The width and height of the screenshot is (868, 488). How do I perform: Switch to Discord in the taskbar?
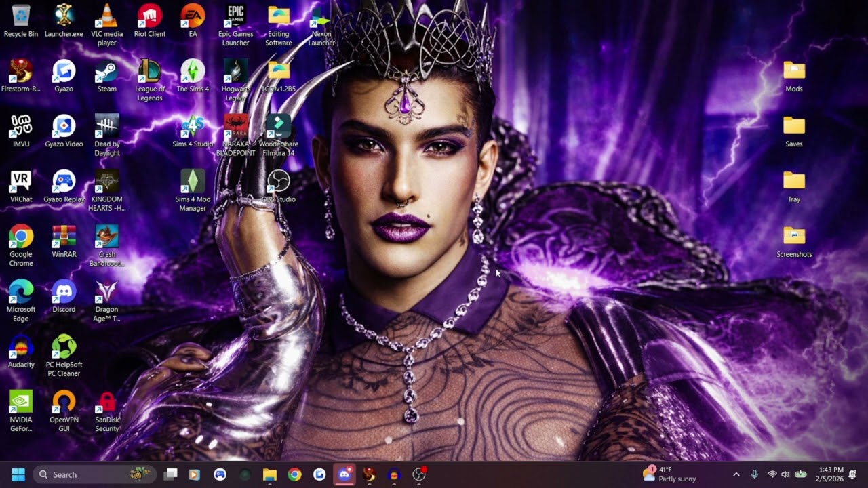coord(344,474)
